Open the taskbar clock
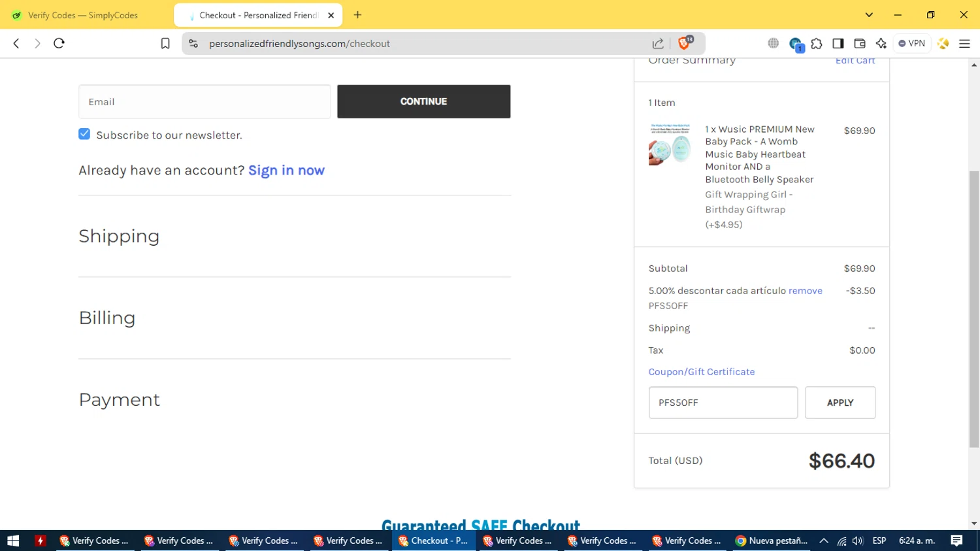Image resolution: width=980 pixels, height=551 pixels. click(917, 541)
